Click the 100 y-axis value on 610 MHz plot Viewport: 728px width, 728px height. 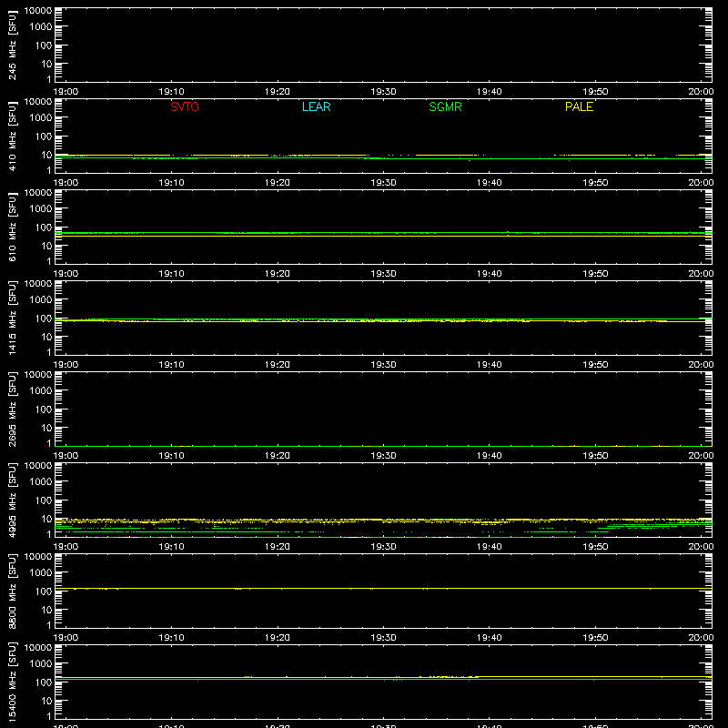(44, 227)
